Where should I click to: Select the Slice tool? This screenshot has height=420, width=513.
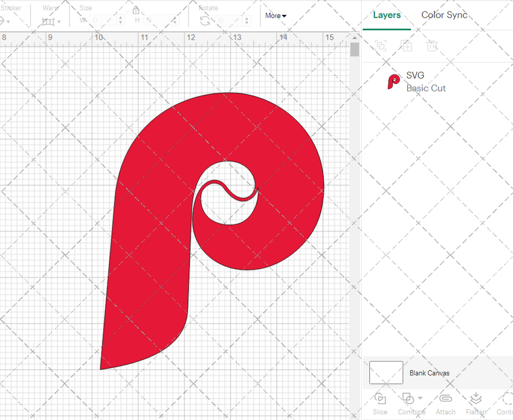point(380,403)
